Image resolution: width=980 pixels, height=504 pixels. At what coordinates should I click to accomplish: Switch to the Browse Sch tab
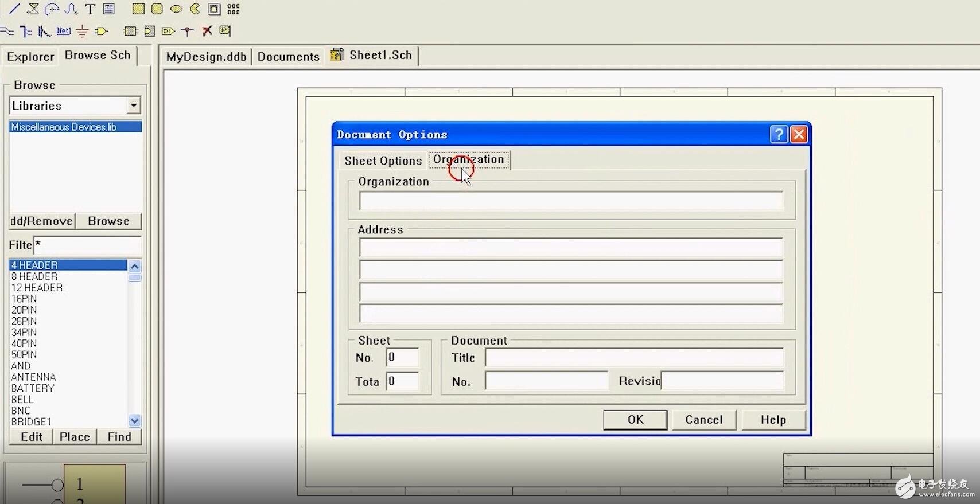click(98, 55)
